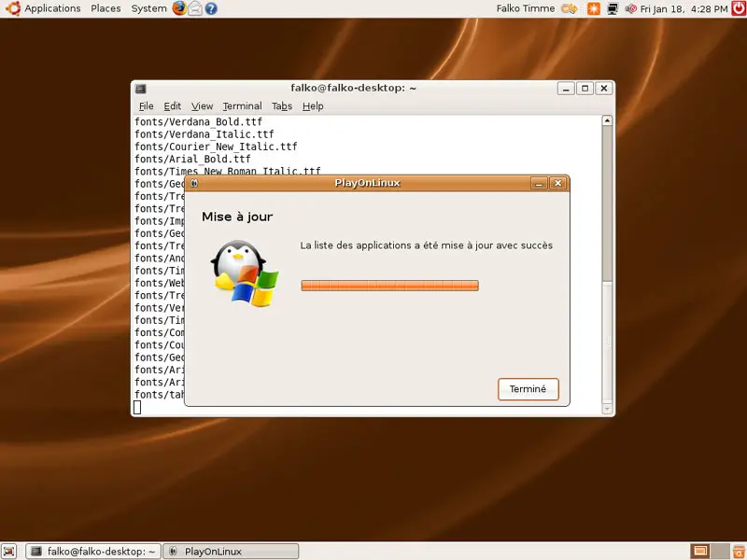Open the mail client launcher icon
The width and height of the screenshot is (747, 560).
195,8
